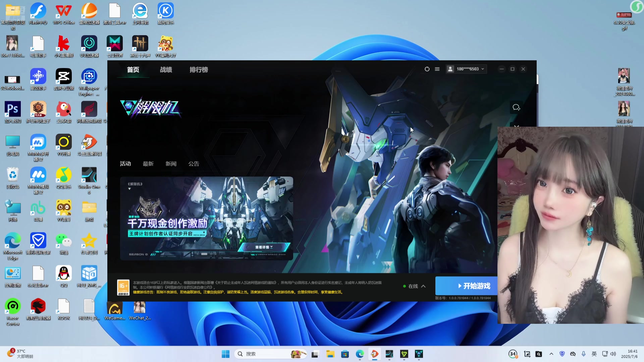Open 音效助手 desktop icon
Screen dimensions: 644x362
click(x=38, y=80)
